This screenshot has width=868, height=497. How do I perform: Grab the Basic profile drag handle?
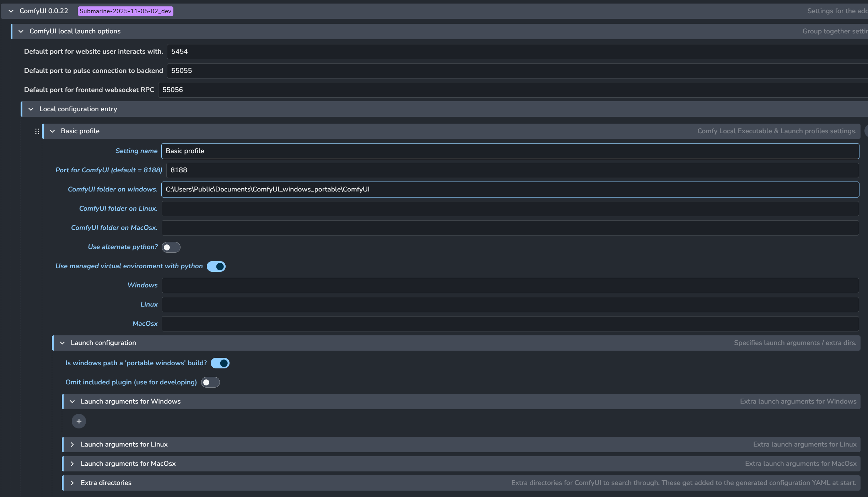tap(37, 131)
